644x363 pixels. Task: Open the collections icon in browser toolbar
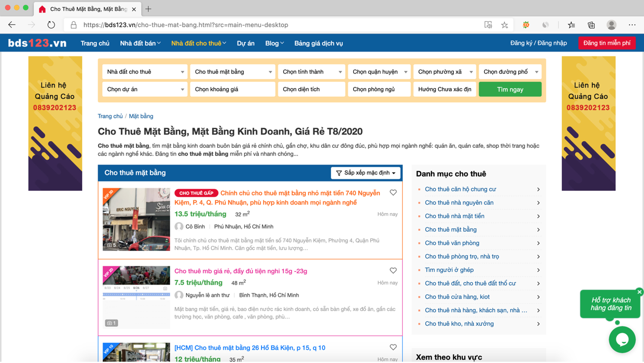(591, 25)
